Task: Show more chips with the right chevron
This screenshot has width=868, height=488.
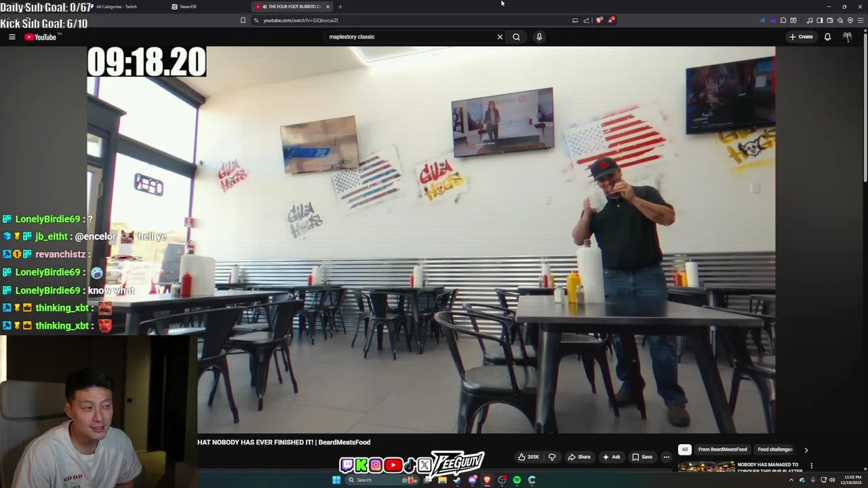Action: tap(806, 450)
